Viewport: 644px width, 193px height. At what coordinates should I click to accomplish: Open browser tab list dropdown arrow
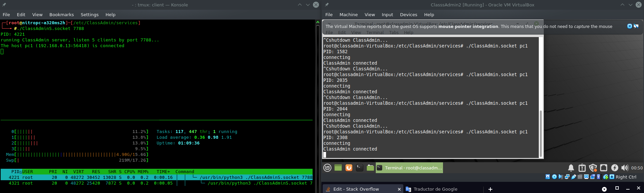[604, 189]
